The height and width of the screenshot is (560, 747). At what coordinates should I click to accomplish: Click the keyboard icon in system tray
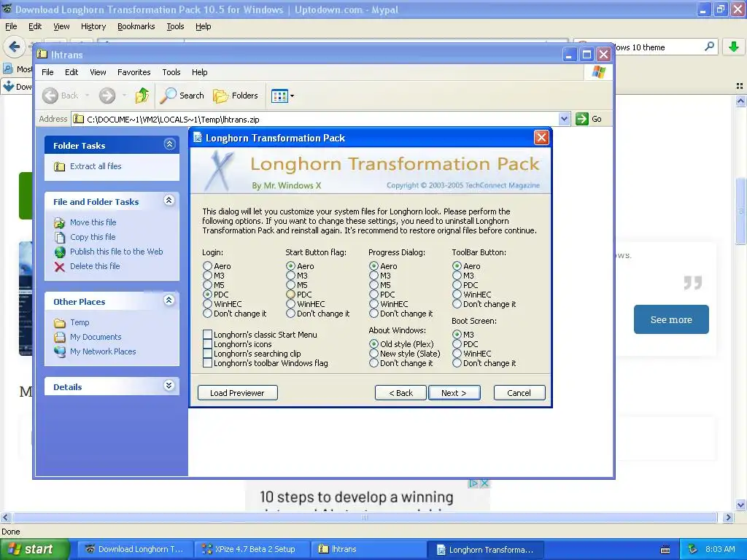click(665, 550)
